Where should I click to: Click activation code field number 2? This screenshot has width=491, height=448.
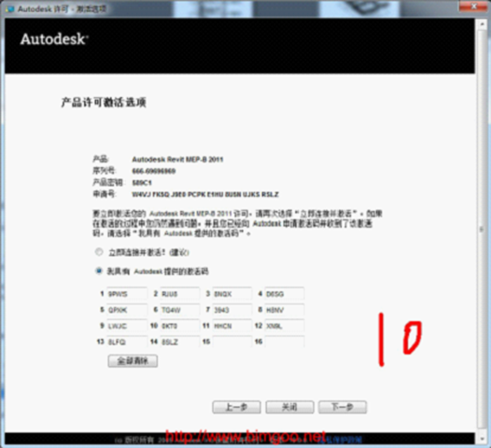coord(180,294)
